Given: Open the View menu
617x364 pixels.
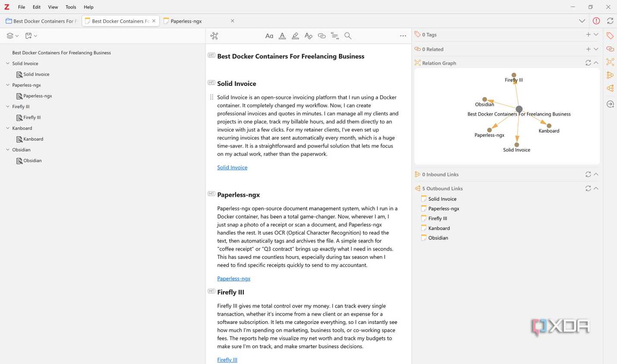Looking at the screenshot, I should click(53, 7).
